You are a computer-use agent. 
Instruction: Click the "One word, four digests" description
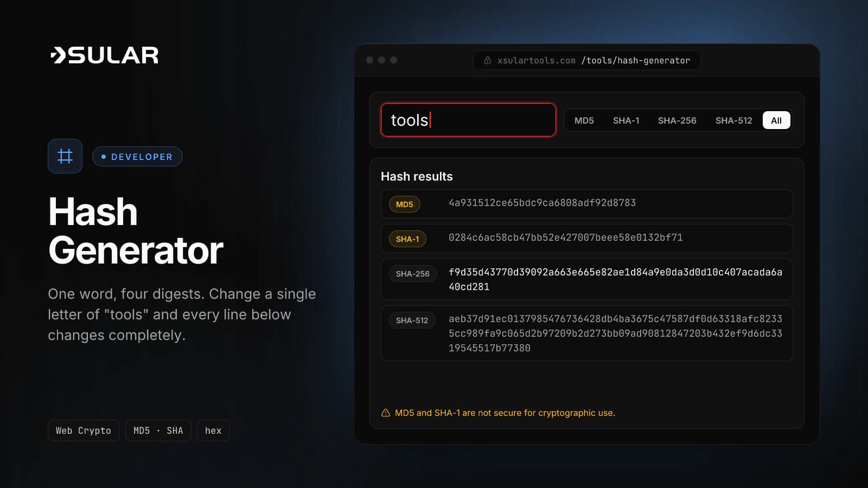(182, 314)
